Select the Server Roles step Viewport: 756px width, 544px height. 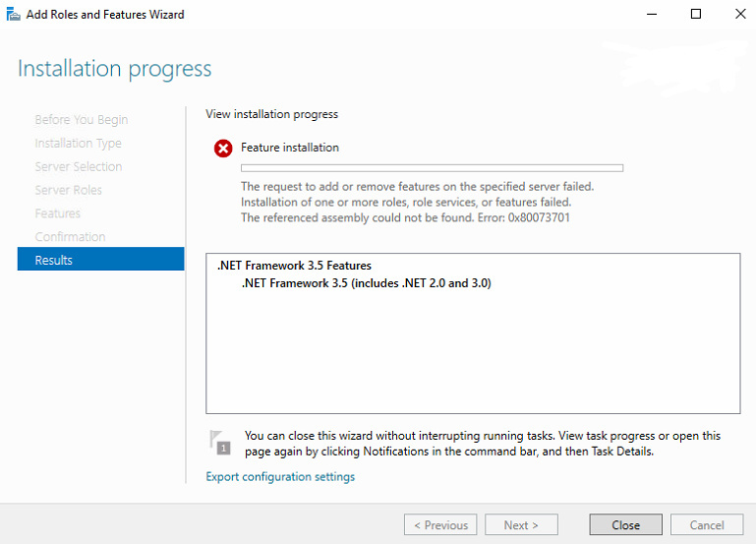point(68,190)
